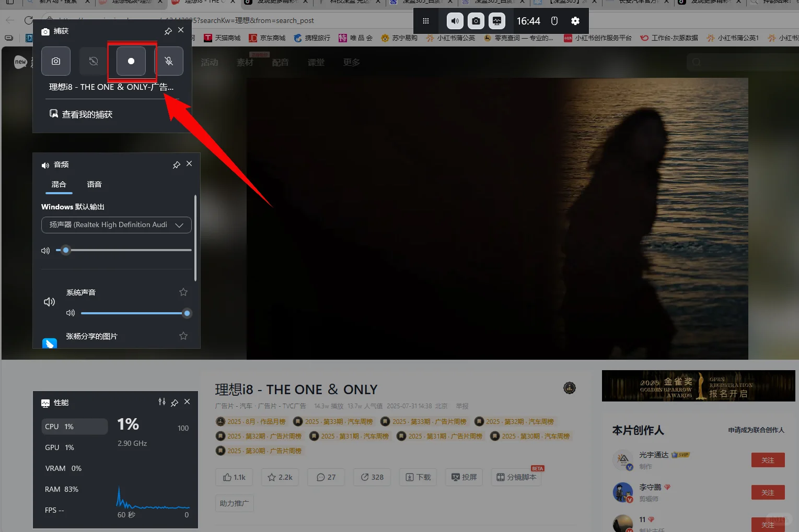
Task: Click 申请成为联合创作人 link
Action: click(x=756, y=430)
